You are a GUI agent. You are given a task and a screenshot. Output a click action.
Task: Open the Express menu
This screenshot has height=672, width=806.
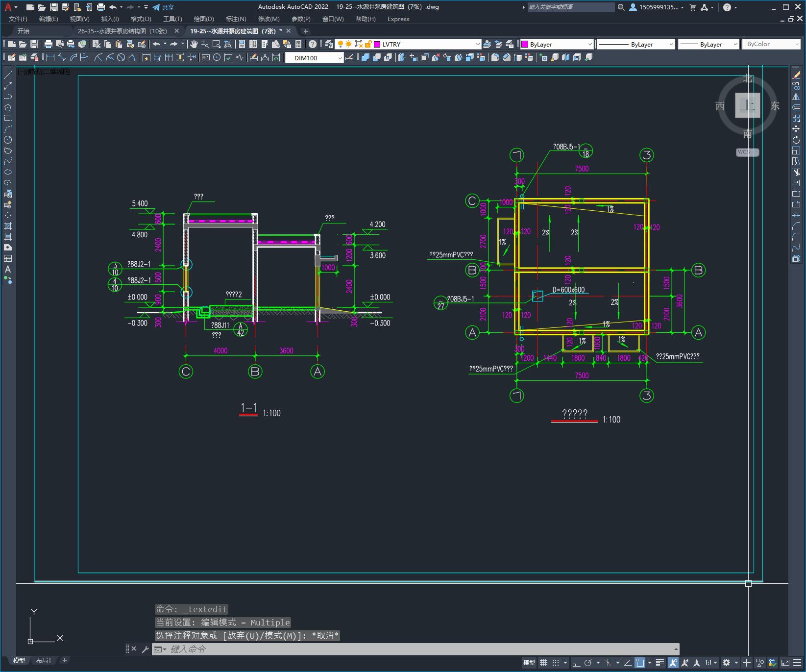(398, 19)
